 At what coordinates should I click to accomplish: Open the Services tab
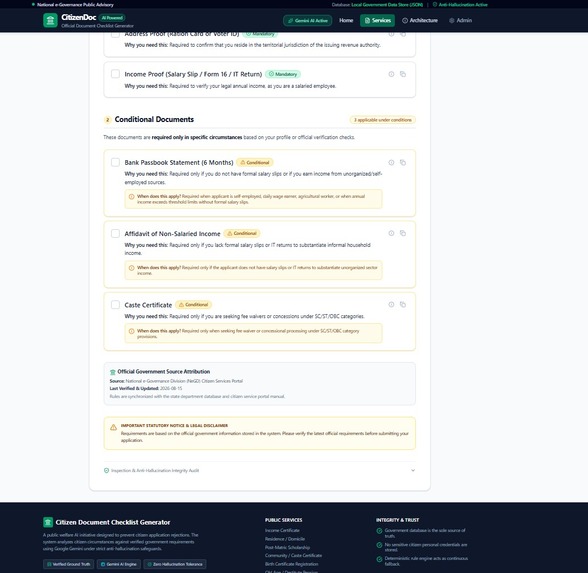(378, 20)
